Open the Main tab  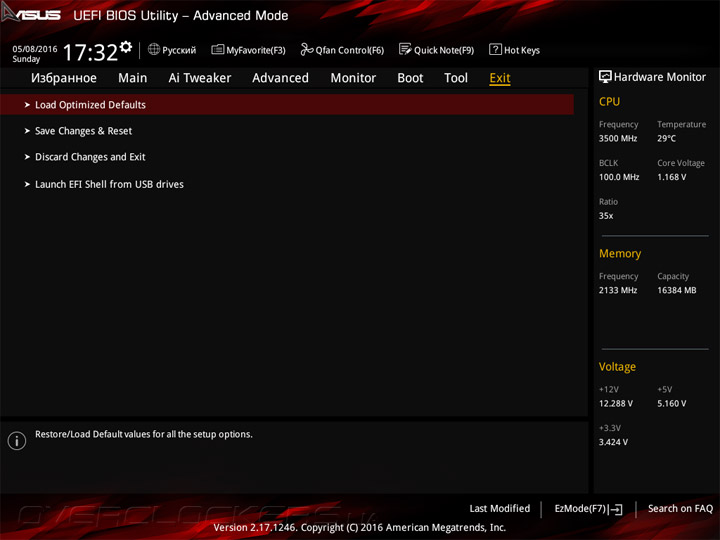click(133, 78)
